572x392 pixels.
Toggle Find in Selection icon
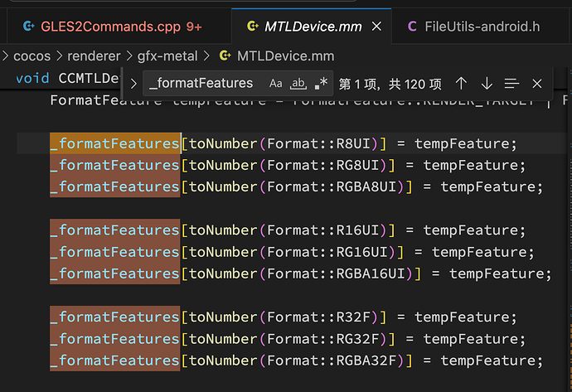click(511, 84)
